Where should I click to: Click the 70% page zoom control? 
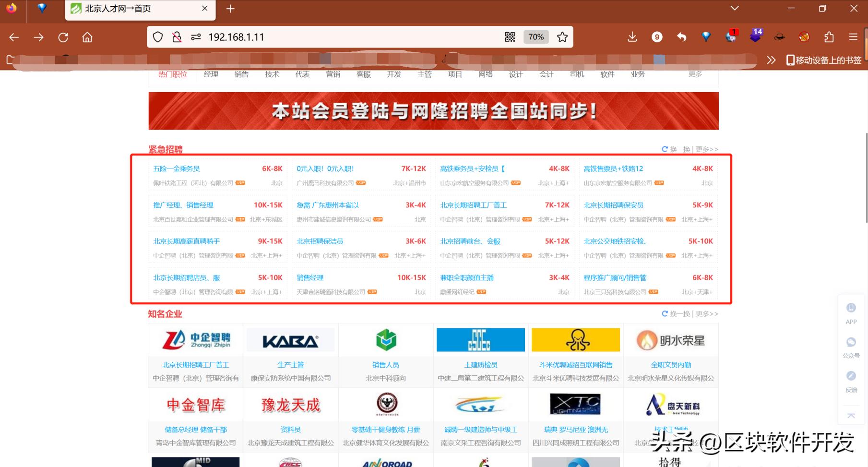coord(535,36)
